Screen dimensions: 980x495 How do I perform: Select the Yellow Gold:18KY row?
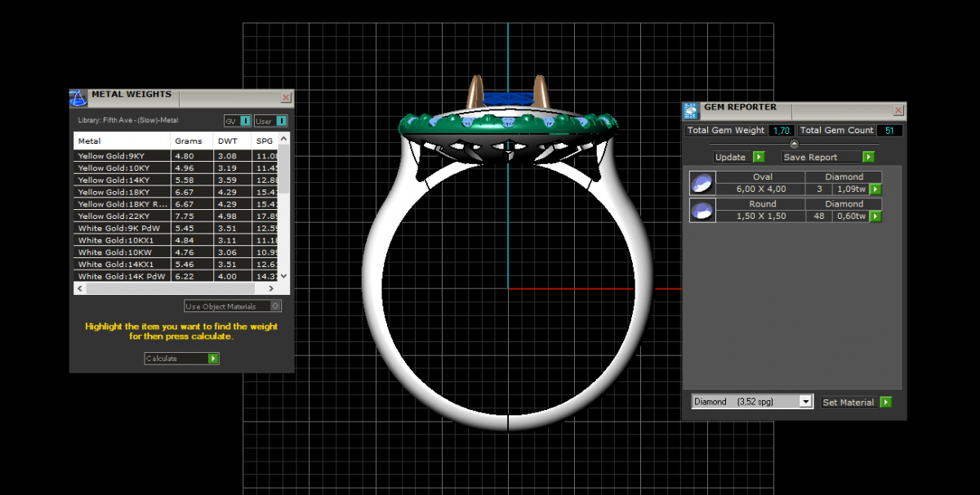[x=122, y=192]
